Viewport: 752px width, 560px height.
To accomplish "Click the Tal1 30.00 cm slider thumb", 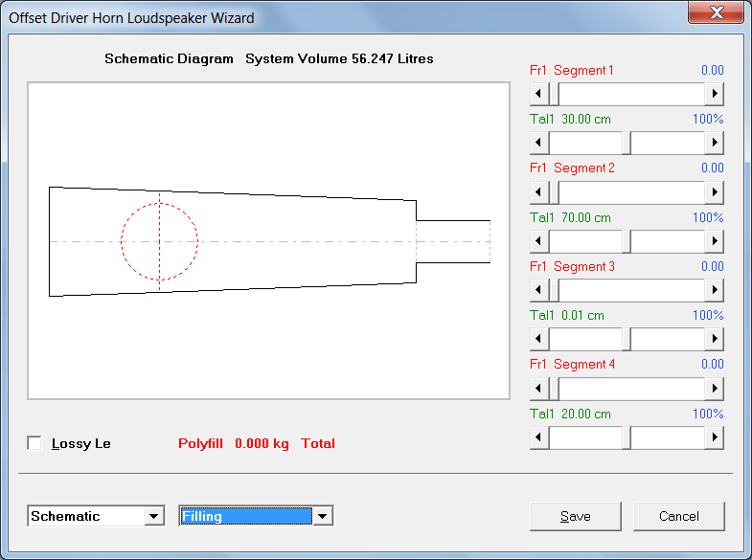I will 627,143.
